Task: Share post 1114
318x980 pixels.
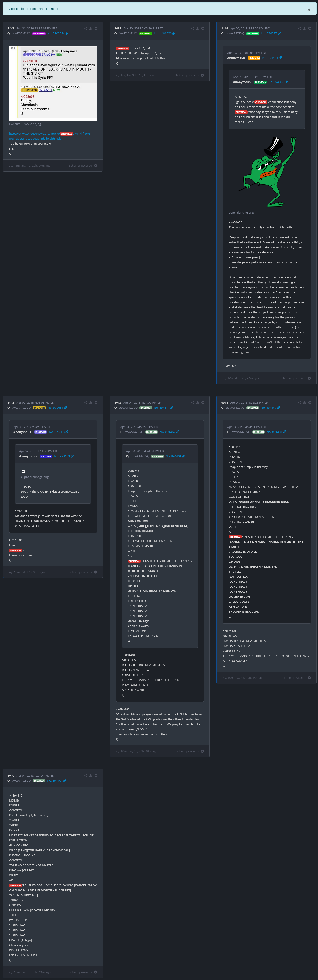Action: pos(299,29)
